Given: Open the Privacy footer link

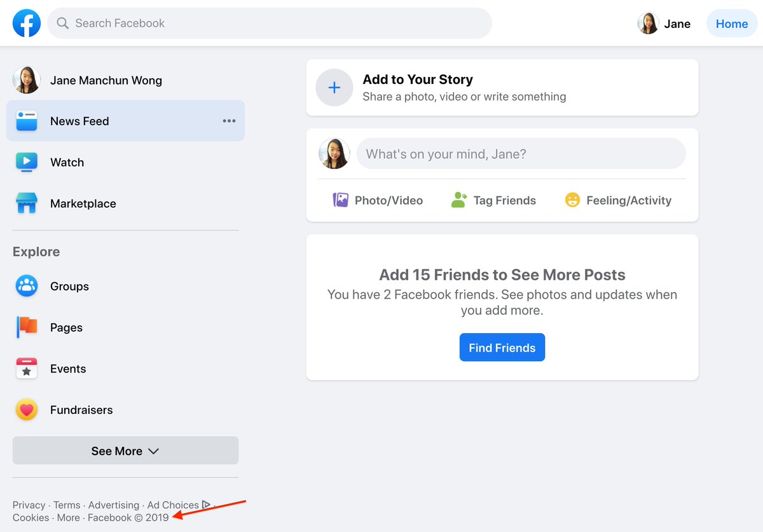Looking at the screenshot, I should (x=29, y=505).
